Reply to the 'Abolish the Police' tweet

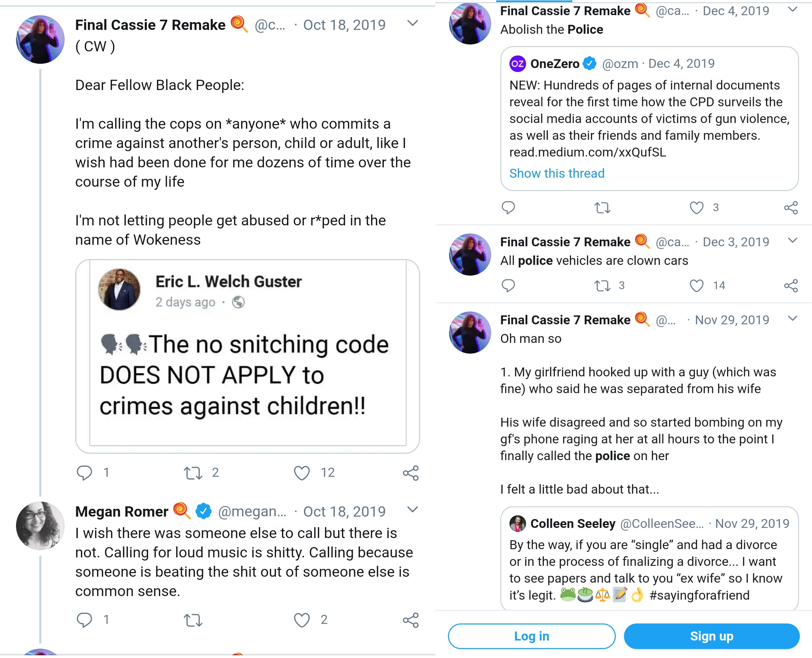point(508,207)
